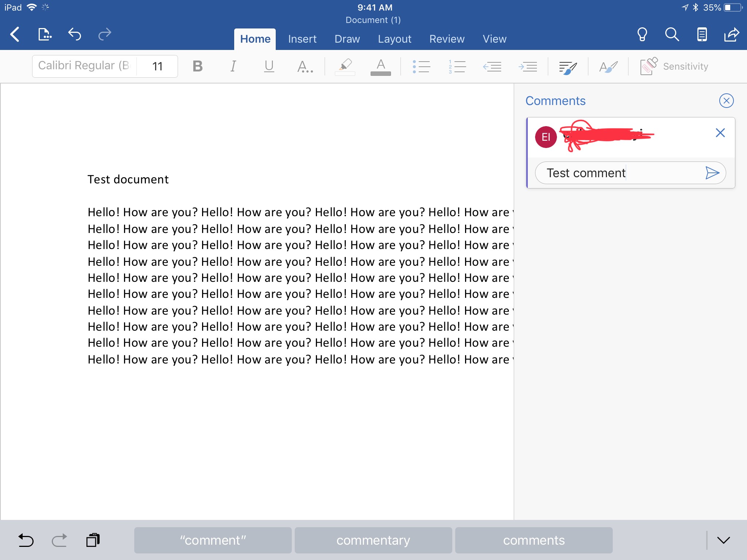
Task: Open the File menu icon
Action: [x=45, y=35]
